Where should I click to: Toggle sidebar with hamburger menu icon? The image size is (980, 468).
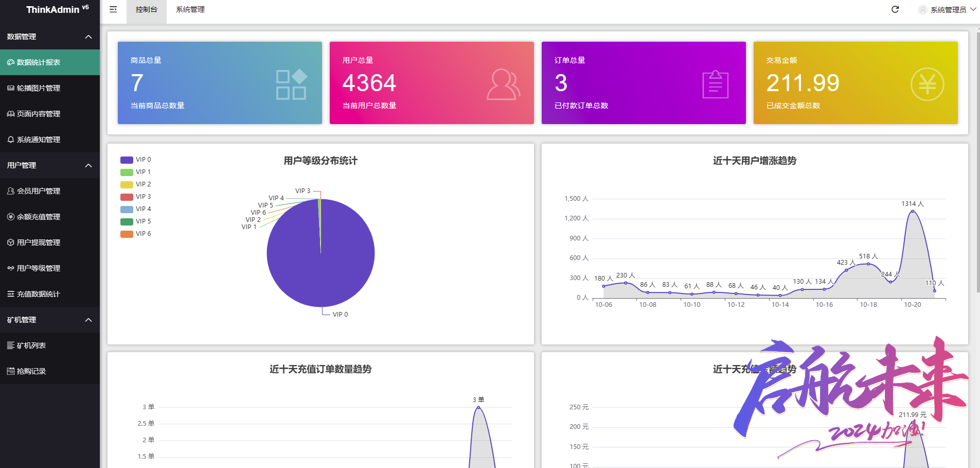coord(113,9)
